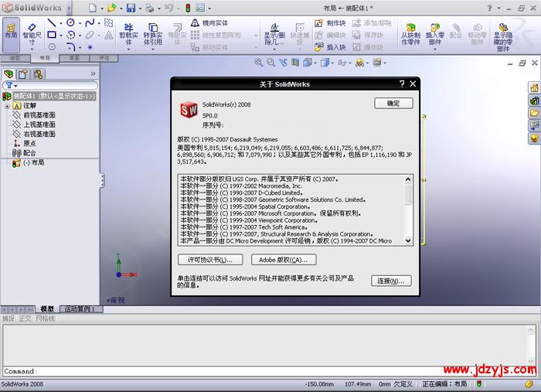
Task: Open 显示/删除几何关系 relations tool
Action: (x=274, y=35)
